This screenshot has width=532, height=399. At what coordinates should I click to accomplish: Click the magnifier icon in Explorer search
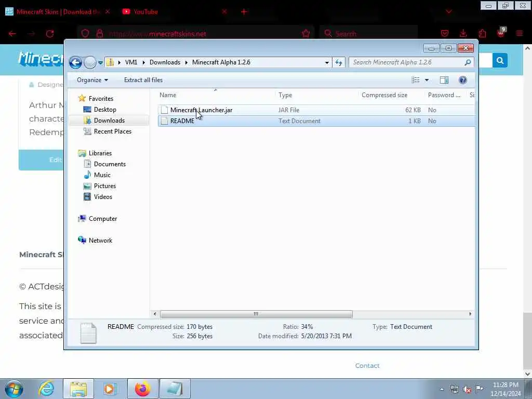click(468, 62)
